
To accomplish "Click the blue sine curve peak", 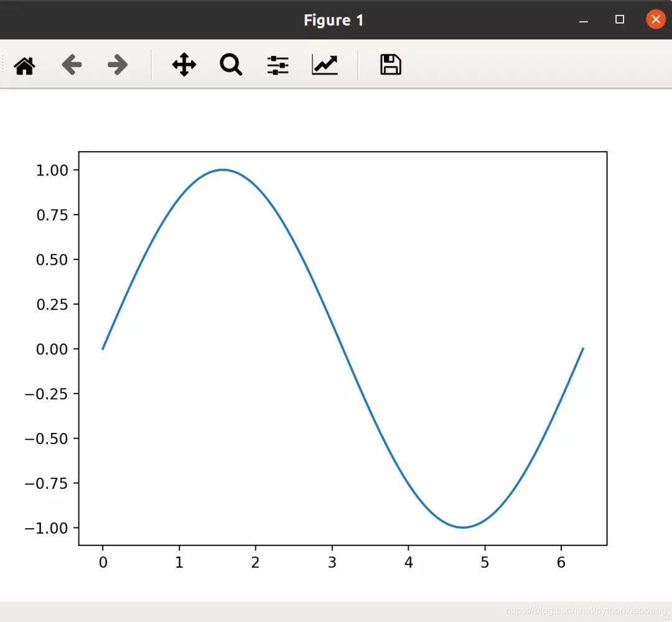I will click(x=223, y=170).
